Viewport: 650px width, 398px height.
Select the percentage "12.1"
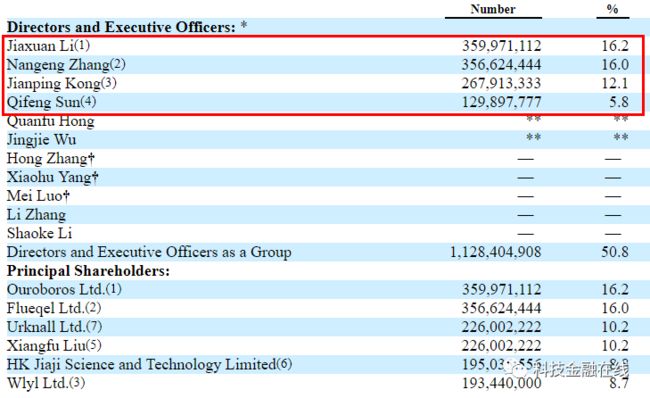click(x=615, y=83)
